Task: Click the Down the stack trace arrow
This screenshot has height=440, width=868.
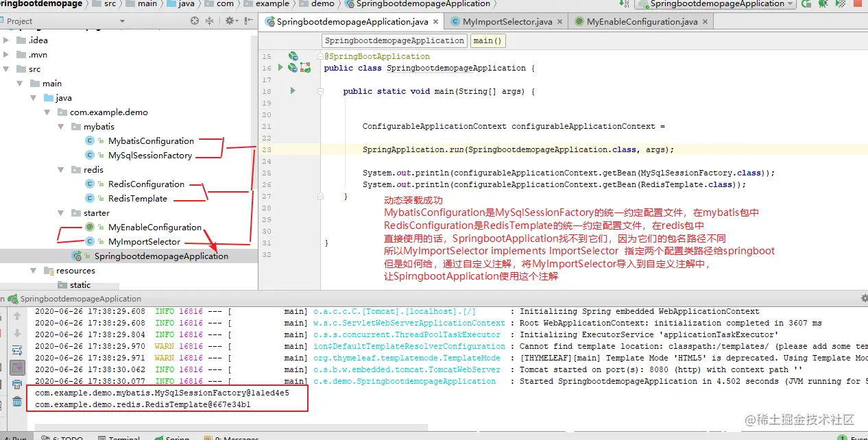Action: click(17, 333)
